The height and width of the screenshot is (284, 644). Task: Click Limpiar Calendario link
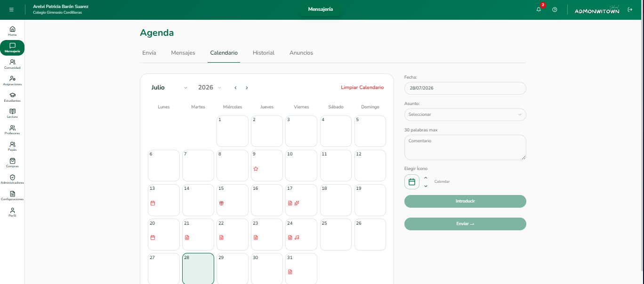click(x=362, y=88)
